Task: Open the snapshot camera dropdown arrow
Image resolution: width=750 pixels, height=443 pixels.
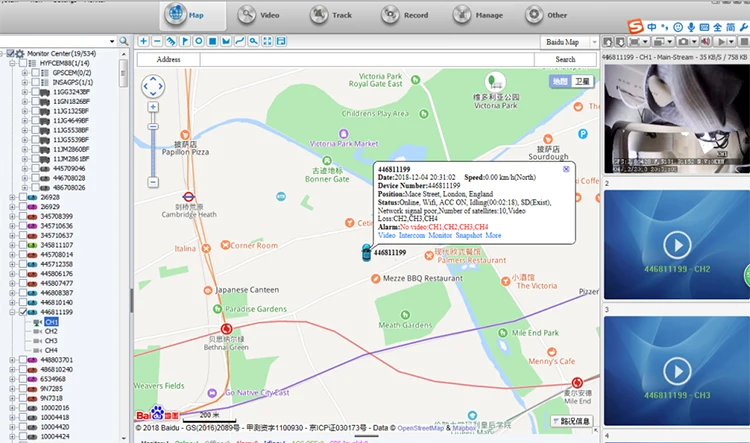Action: (x=694, y=42)
